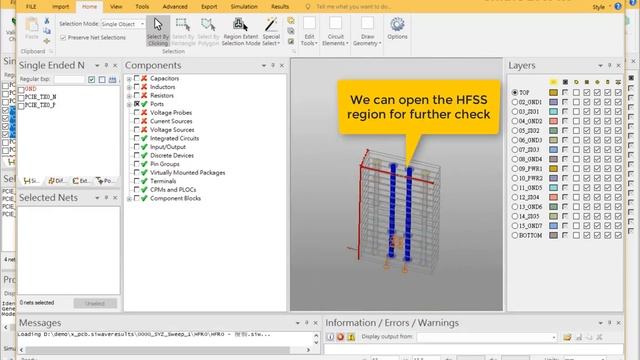
Task: Pin the Components panel
Action: (273, 65)
